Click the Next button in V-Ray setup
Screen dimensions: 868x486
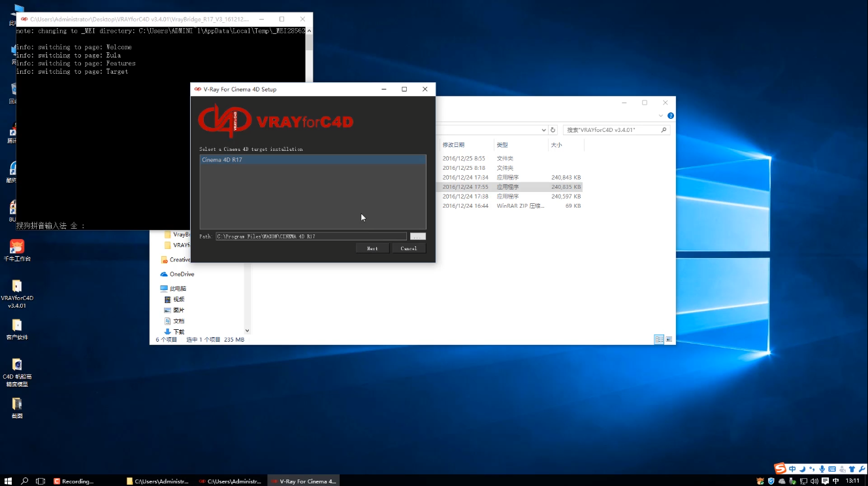pyautogui.click(x=372, y=248)
